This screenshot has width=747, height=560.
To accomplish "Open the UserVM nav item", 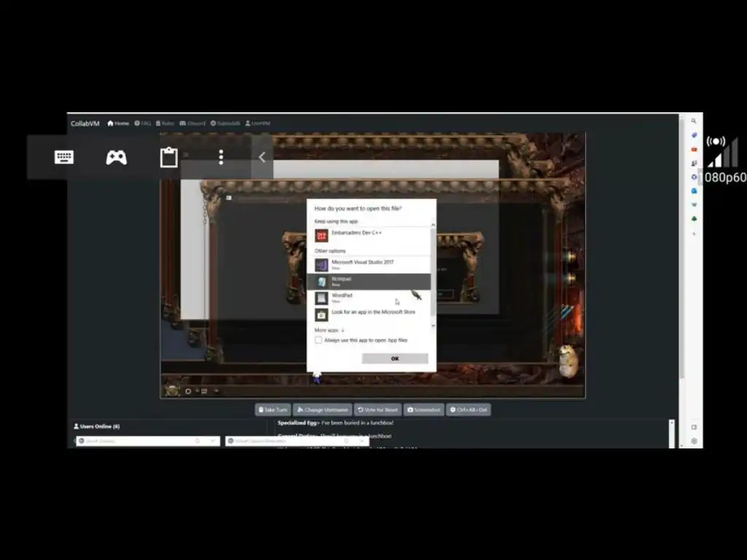I will coord(258,123).
